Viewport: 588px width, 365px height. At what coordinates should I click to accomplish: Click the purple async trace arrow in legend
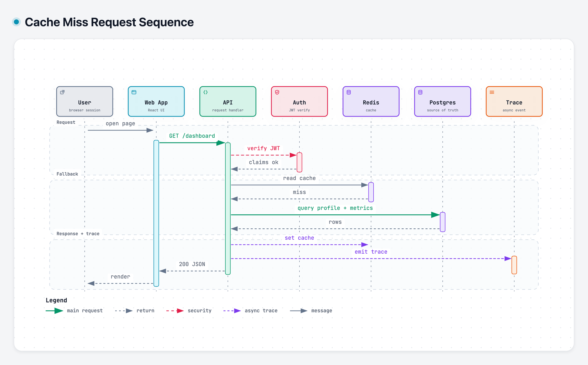(232, 311)
